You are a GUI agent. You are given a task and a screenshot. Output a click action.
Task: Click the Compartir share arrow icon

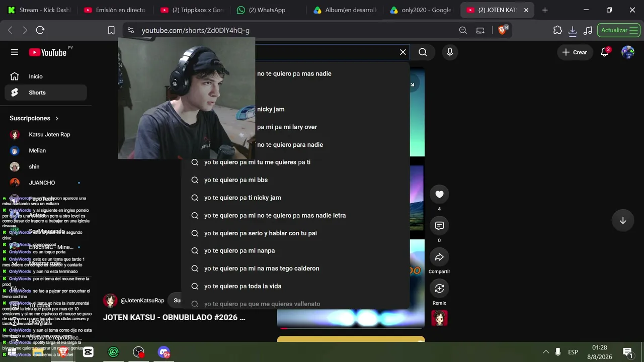(439, 257)
